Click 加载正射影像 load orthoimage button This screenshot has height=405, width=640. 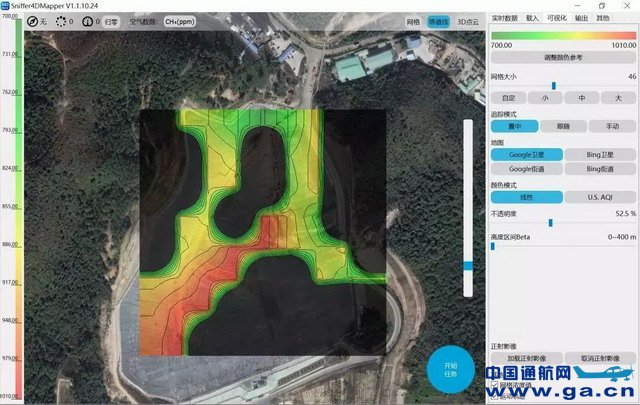525,357
